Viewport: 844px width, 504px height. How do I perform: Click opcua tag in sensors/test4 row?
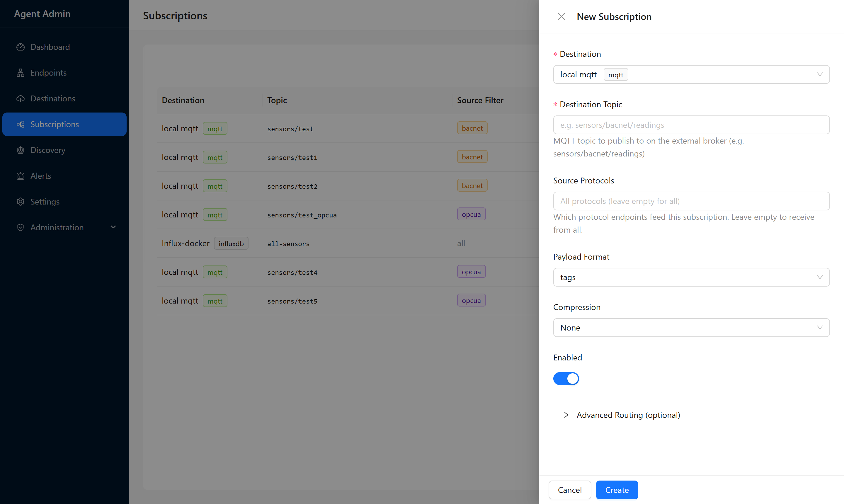pyautogui.click(x=471, y=272)
